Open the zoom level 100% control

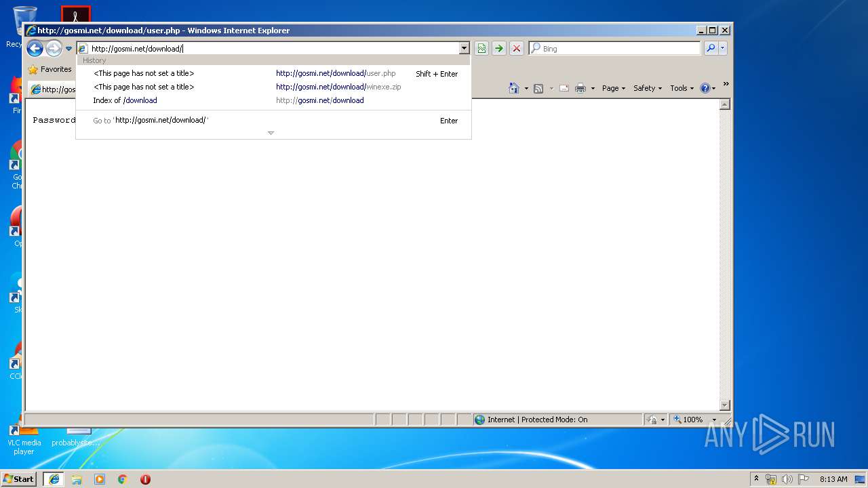(688, 420)
